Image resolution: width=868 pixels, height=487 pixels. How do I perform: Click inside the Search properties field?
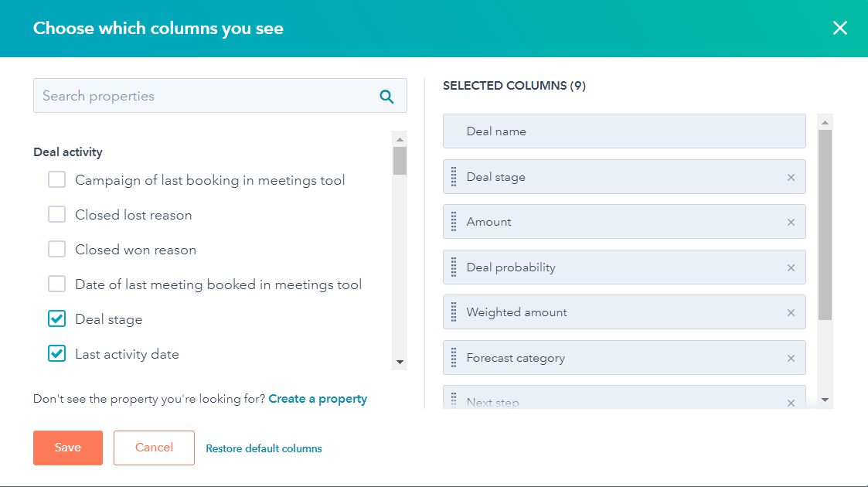coord(193,96)
